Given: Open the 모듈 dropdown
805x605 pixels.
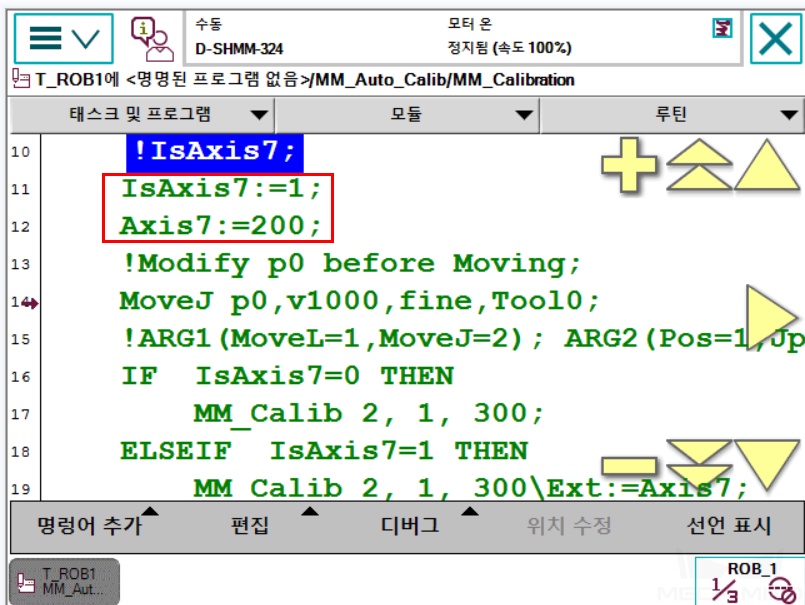Looking at the screenshot, I should 407,114.
